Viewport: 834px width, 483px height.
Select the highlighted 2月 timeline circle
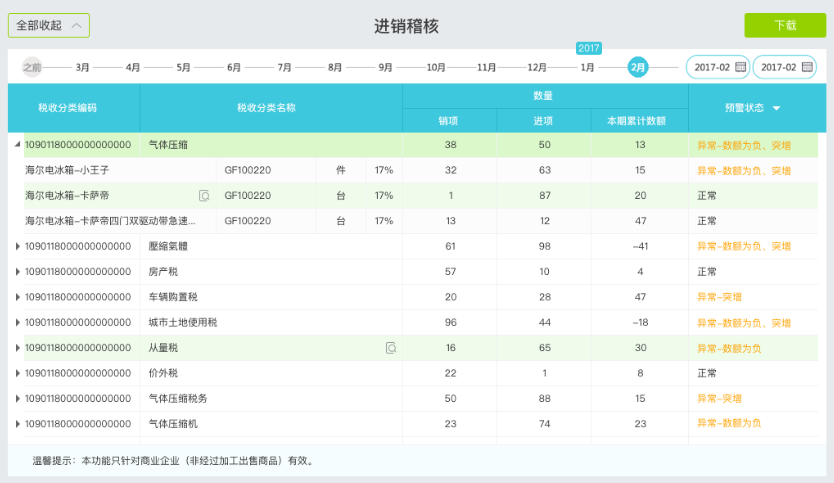(638, 67)
